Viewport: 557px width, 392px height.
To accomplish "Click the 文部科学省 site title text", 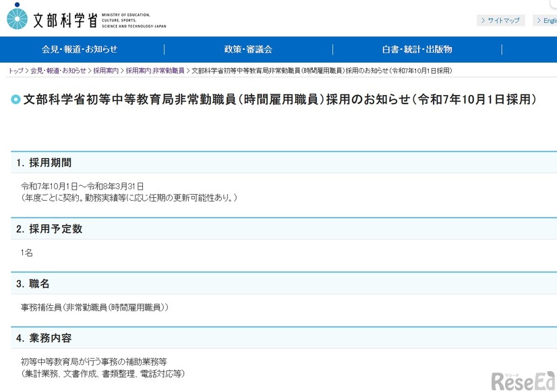I will 65,20.
